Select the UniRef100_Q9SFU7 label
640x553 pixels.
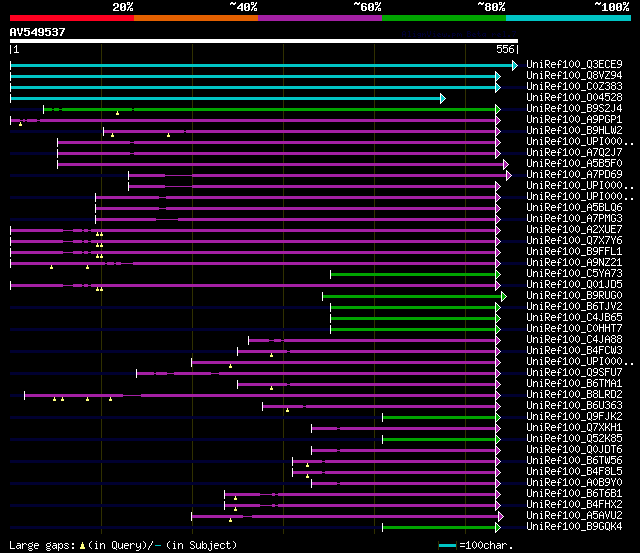pyautogui.click(x=574, y=373)
